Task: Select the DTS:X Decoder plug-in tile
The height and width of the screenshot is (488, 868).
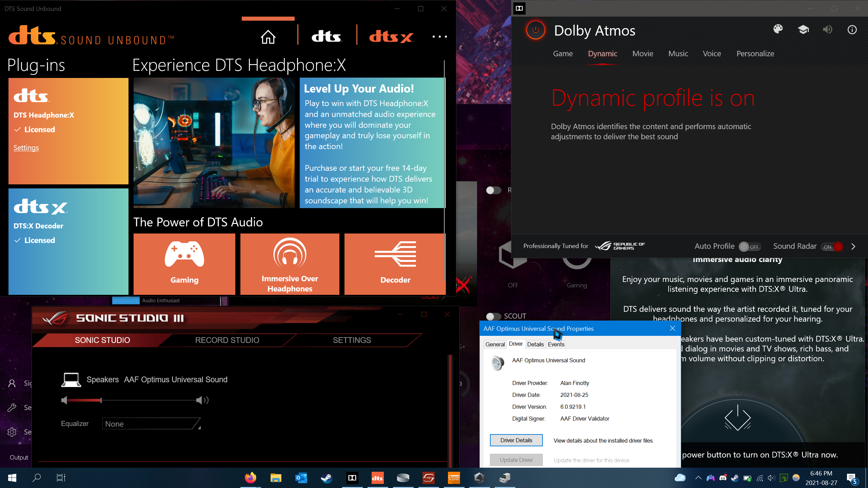Action: pyautogui.click(x=68, y=242)
